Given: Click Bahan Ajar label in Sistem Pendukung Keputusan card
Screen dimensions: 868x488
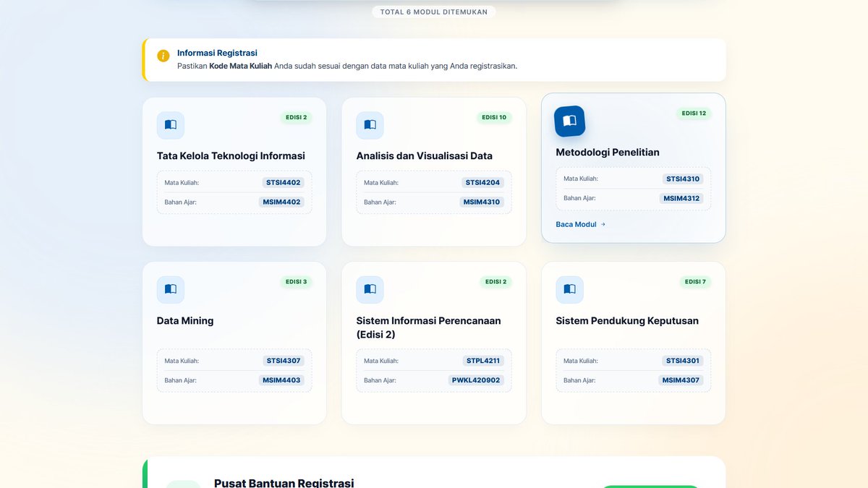Looking at the screenshot, I should click(579, 380).
